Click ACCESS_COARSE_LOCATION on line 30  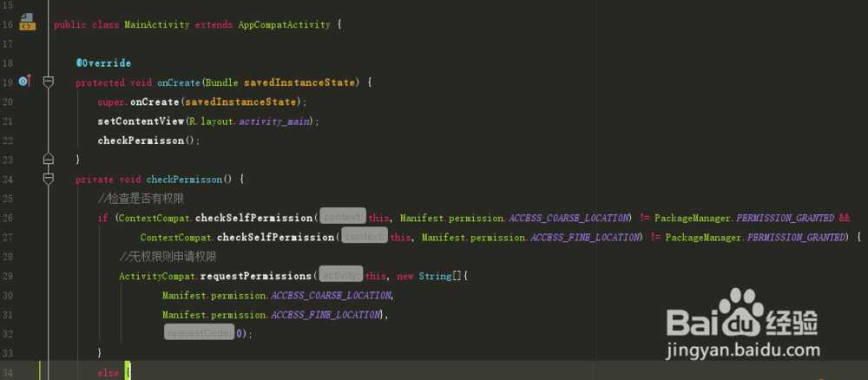point(330,295)
